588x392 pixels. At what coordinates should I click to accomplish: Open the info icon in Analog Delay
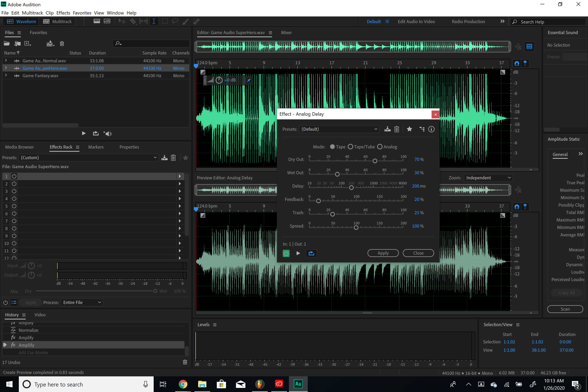(x=431, y=129)
